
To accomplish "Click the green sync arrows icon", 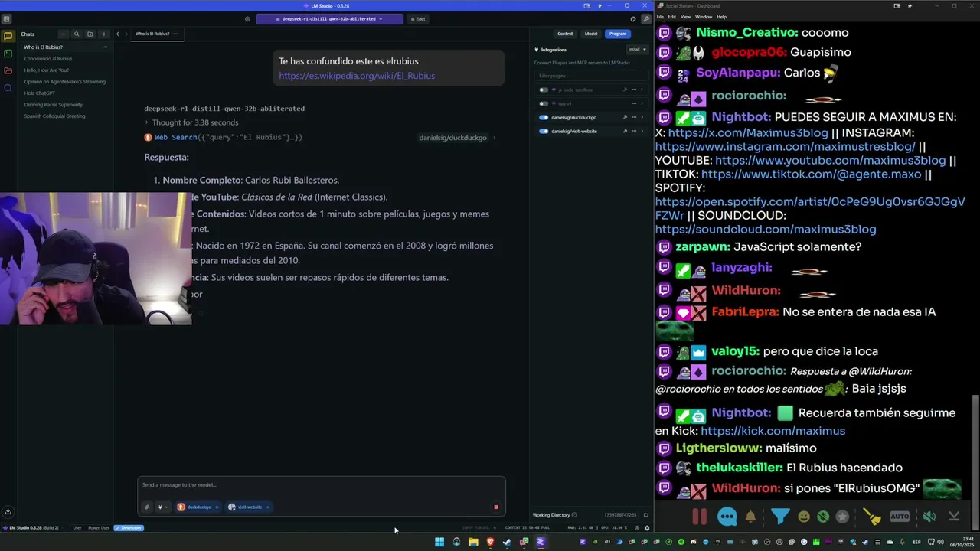I will point(823,517).
